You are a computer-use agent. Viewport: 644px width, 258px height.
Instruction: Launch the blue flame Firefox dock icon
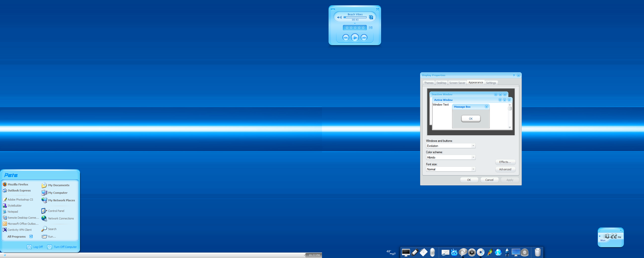pyautogui.click(x=454, y=252)
